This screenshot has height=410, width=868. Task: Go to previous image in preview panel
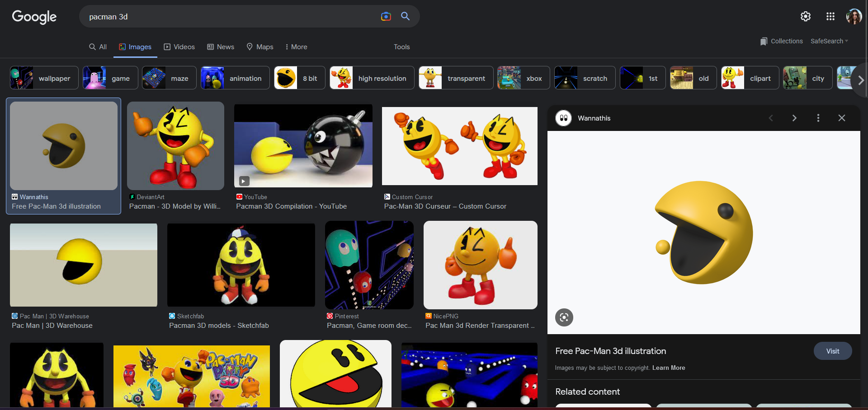[x=771, y=118]
